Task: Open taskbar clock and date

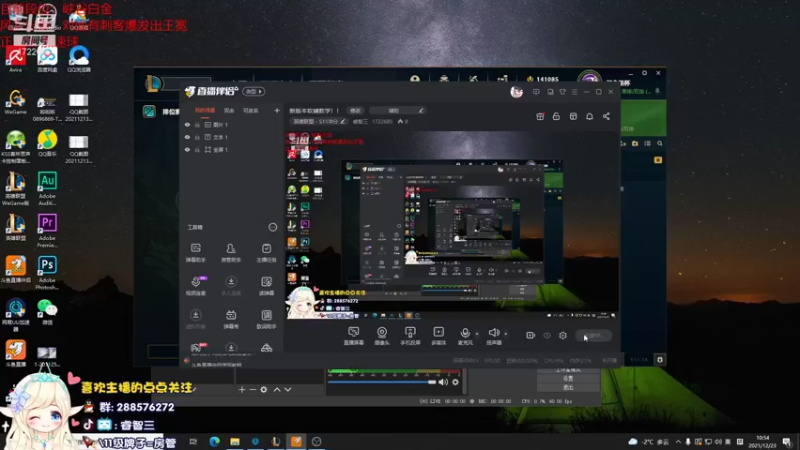Action: coord(763,441)
